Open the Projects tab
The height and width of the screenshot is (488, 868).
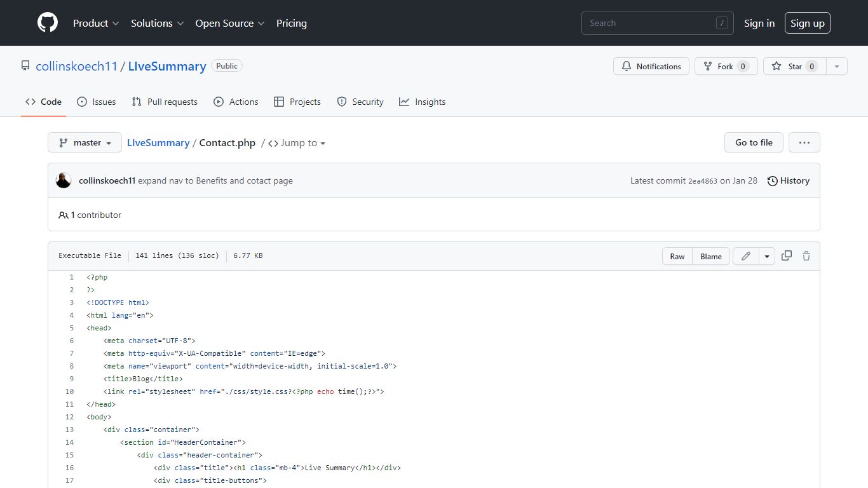(x=297, y=102)
